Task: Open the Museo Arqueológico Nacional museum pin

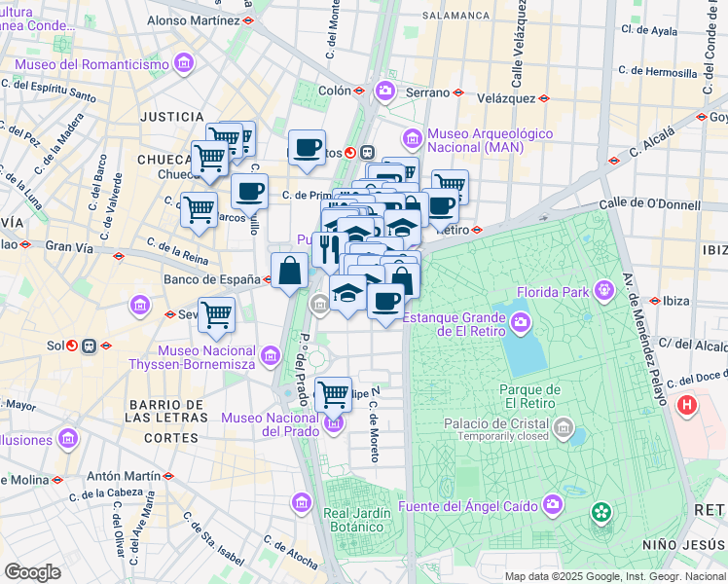Action: 412,140
